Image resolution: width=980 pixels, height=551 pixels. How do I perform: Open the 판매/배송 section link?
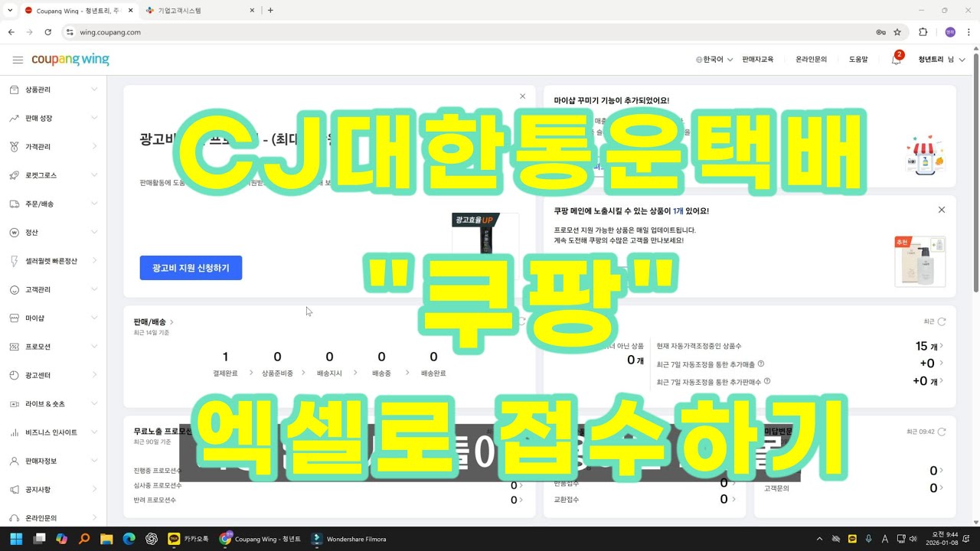[x=154, y=322]
